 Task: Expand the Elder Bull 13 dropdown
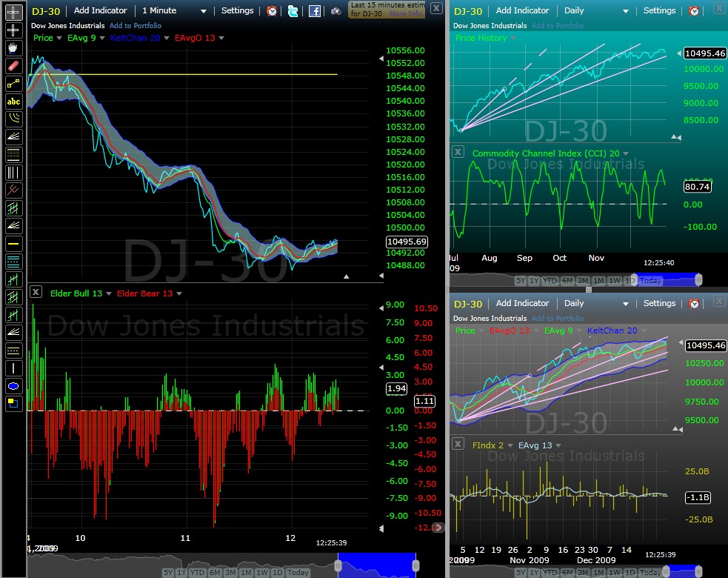(x=78, y=293)
